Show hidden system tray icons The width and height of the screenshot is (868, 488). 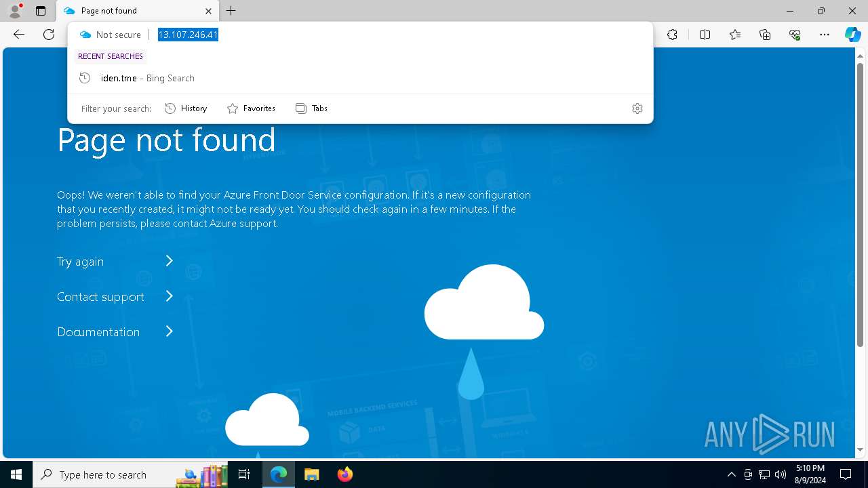coord(731,474)
